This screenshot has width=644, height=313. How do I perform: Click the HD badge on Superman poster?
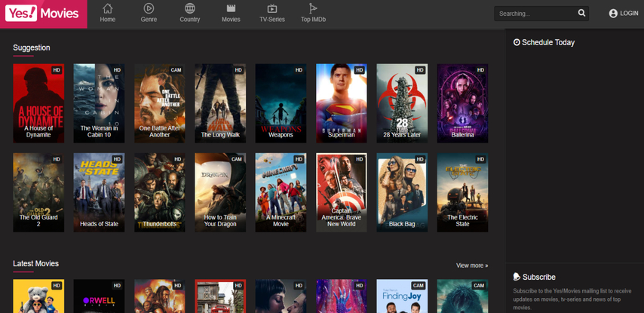coord(360,70)
